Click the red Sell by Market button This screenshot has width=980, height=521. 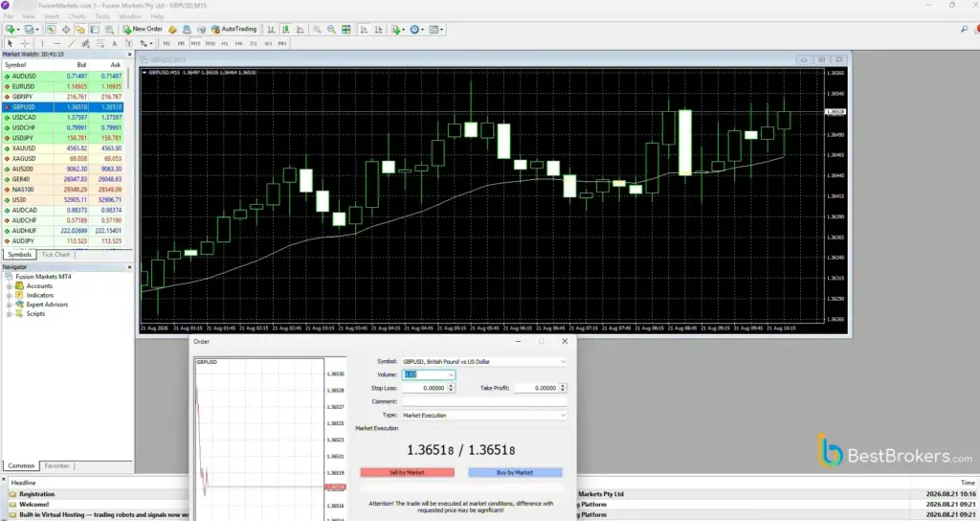tap(407, 473)
